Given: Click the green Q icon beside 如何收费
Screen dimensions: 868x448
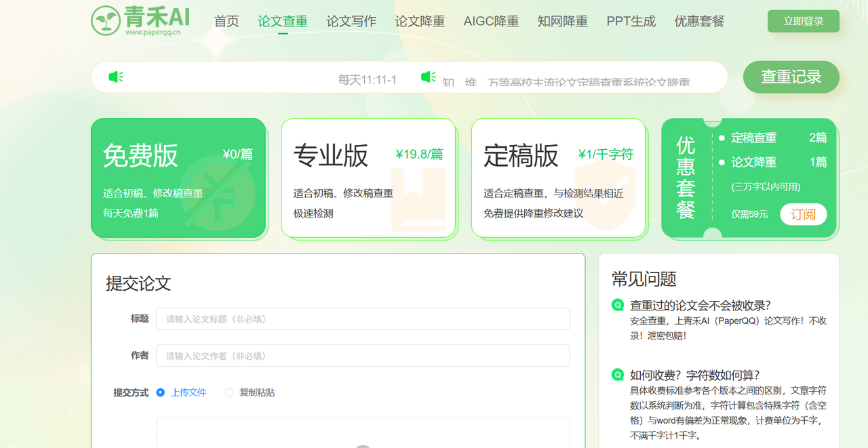Looking at the screenshot, I should click(x=618, y=375).
